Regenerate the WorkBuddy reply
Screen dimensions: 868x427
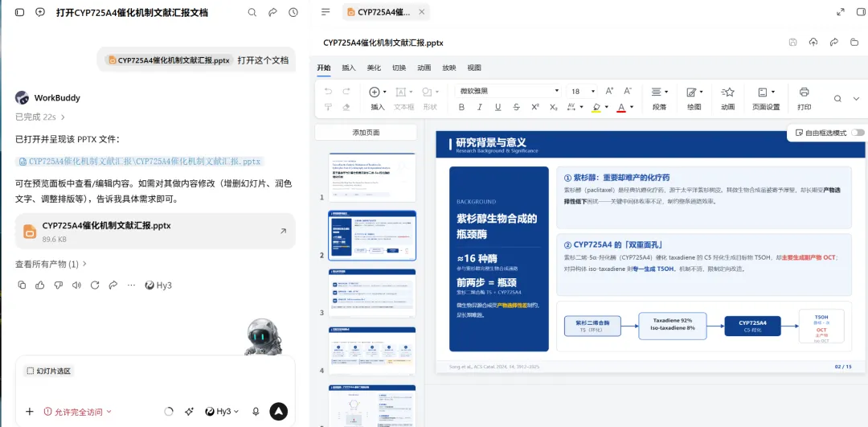tap(95, 285)
